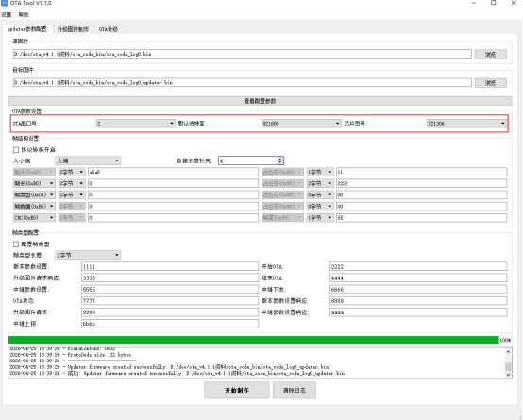
Task: Enable the 协议转换开启 checkbox
Action: (16, 149)
